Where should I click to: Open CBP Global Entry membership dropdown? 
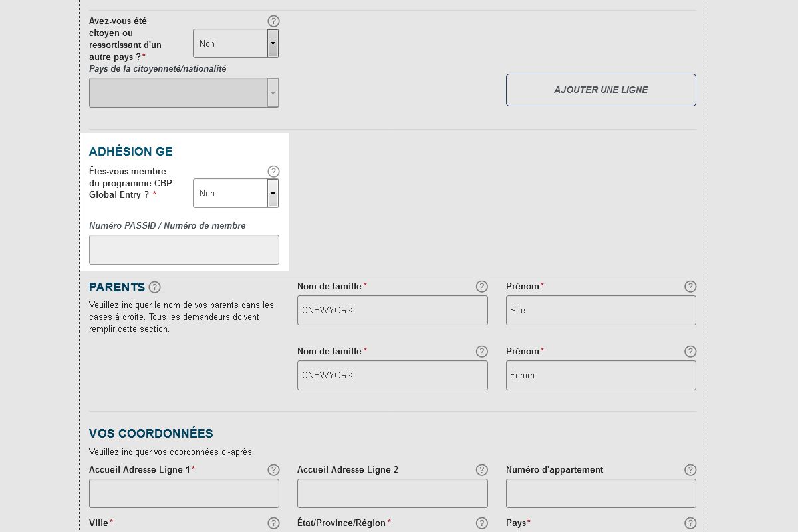pos(235,194)
